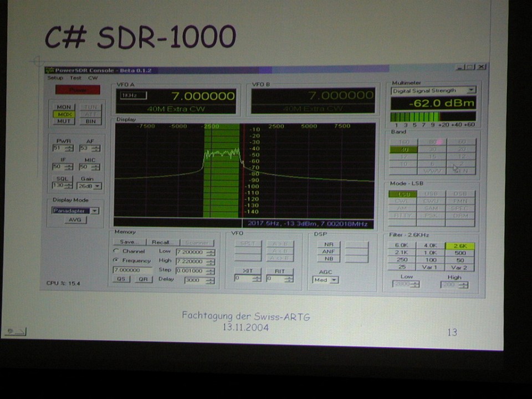This screenshot has width=532, height=399.
Task: Click the Memory Recall... button
Action: click(163, 242)
